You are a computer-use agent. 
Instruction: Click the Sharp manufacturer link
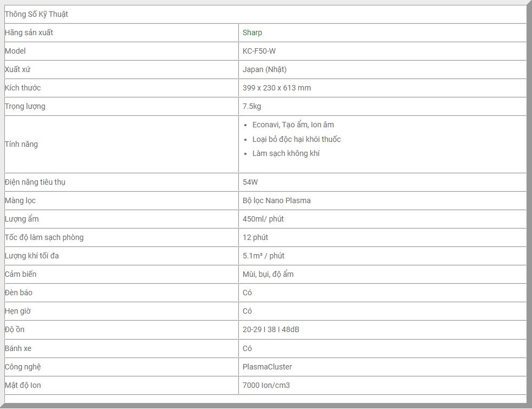point(252,33)
